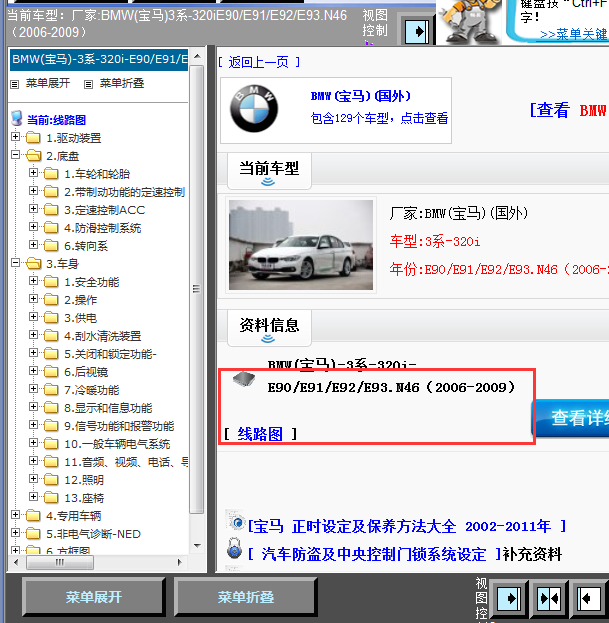This screenshot has width=609, height=623.
Task: Expand the 5.非电气诊断-NED node
Action: pyautogui.click(x=15, y=532)
